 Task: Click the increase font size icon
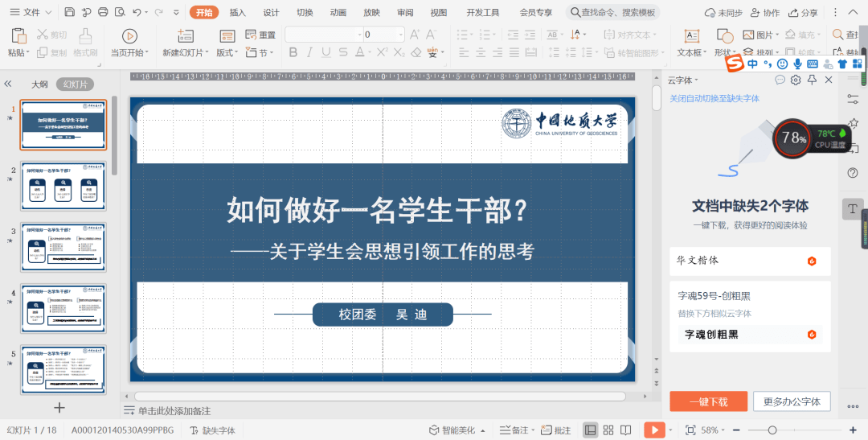point(415,35)
